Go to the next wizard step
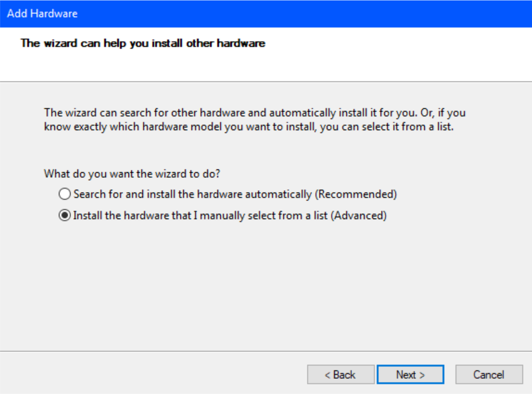This screenshot has width=532, height=394. coord(410,374)
